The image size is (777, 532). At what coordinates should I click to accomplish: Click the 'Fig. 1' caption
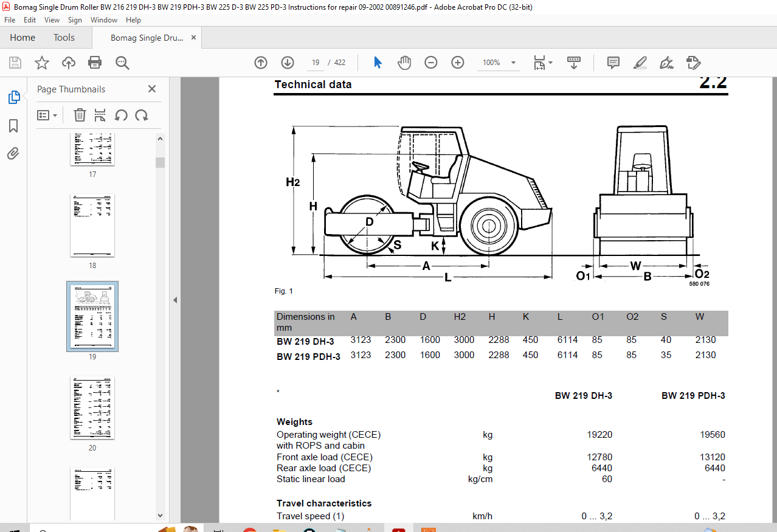[284, 291]
